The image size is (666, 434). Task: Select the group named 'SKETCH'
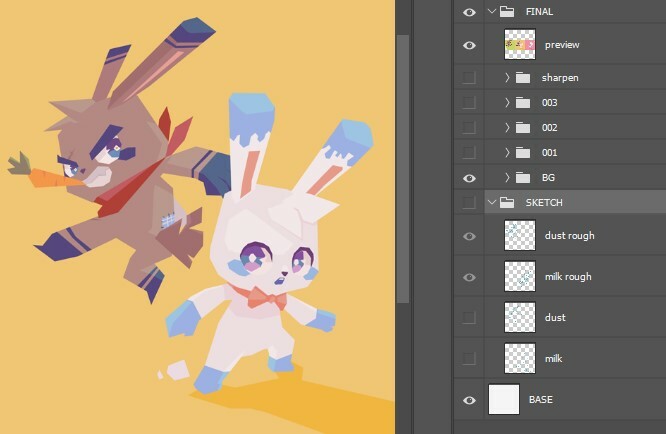(x=544, y=203)
